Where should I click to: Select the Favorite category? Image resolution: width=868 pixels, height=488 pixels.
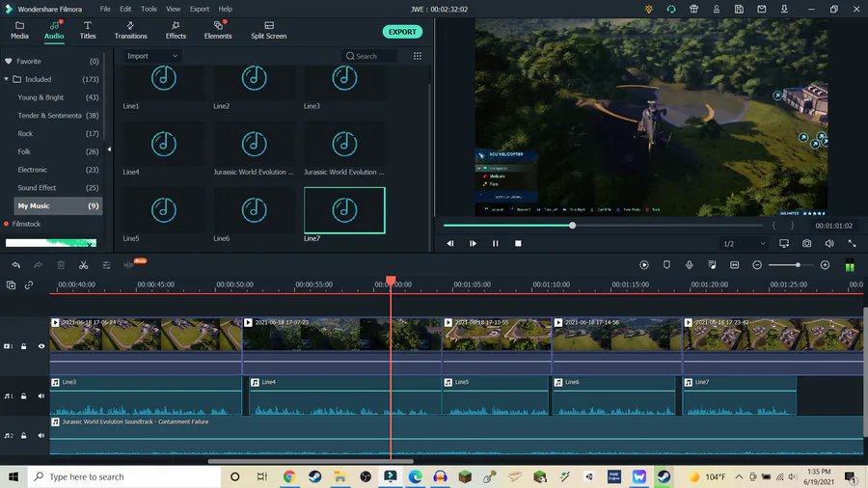tap(52, 62)
